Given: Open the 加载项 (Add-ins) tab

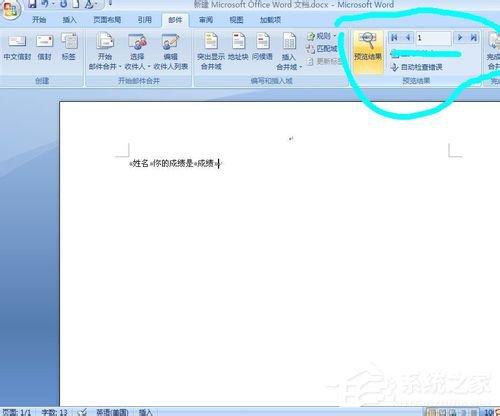Looking at the screenshot, I should 270,20.
